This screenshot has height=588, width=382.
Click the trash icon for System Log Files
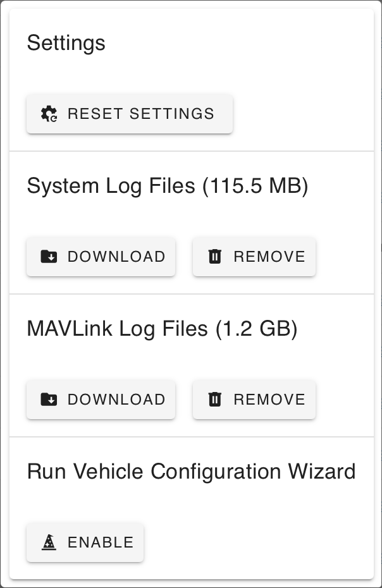tap(215, 257)
